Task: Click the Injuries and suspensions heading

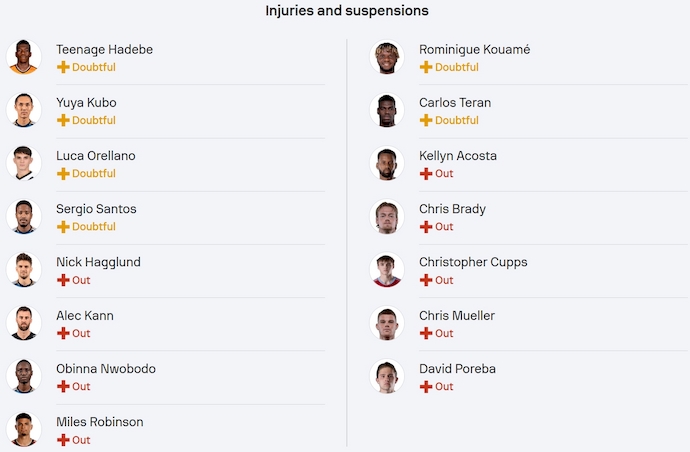Action: click(347, 11)
